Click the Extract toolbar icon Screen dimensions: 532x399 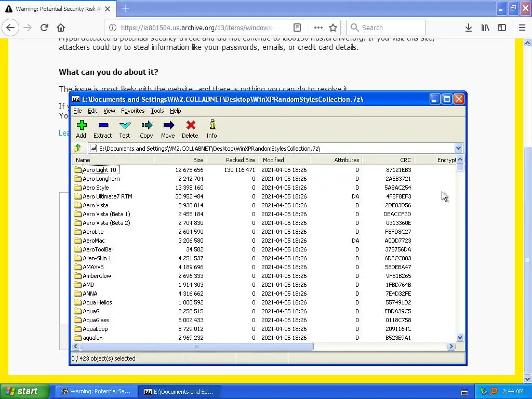(x=103, y=129)
